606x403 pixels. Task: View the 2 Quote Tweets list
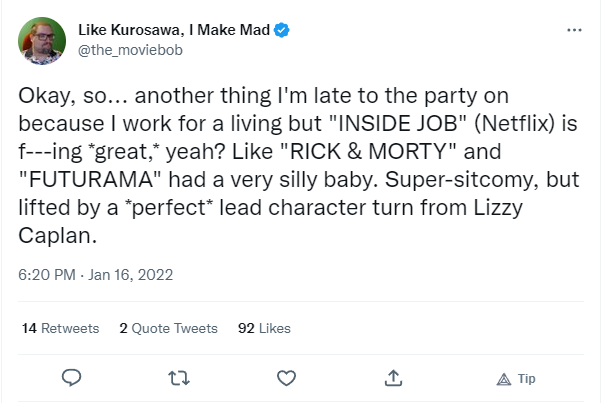(168, 328)
